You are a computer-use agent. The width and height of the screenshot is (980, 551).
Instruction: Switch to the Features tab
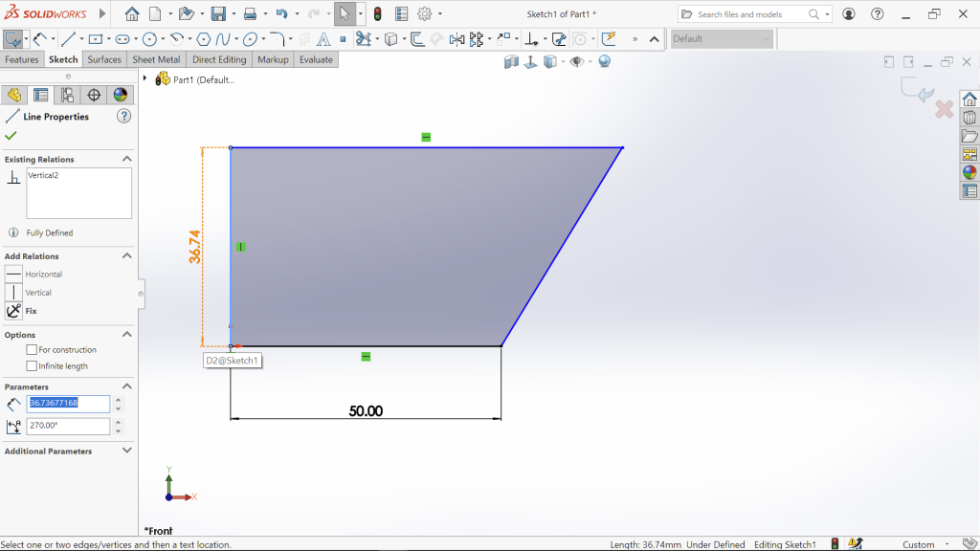pos(22,59)
